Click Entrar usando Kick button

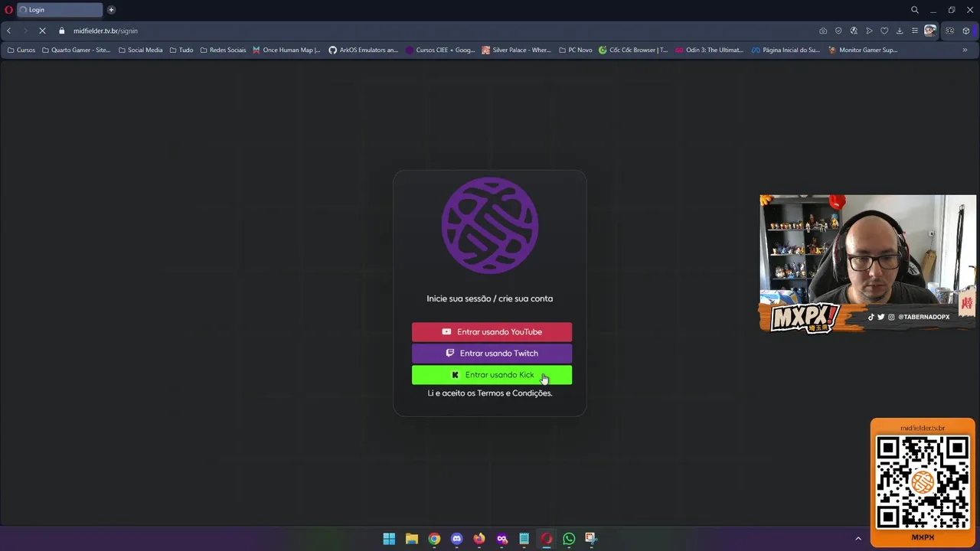click(492, 374)
